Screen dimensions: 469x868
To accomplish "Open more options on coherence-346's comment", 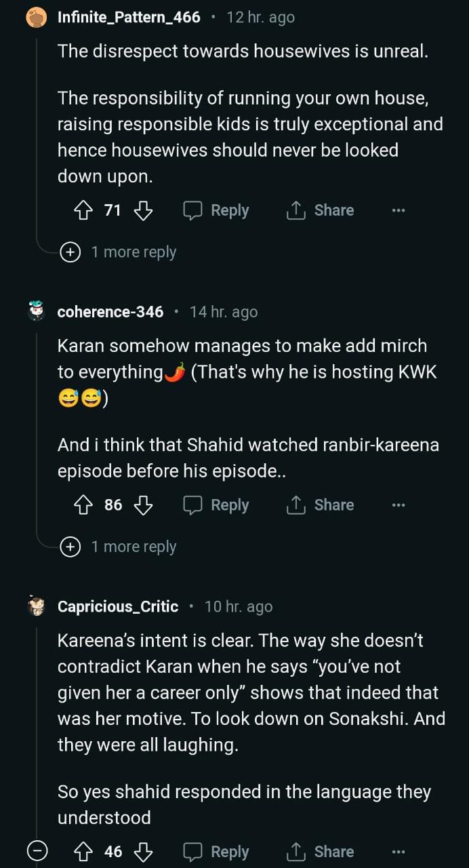I will 398,505.
